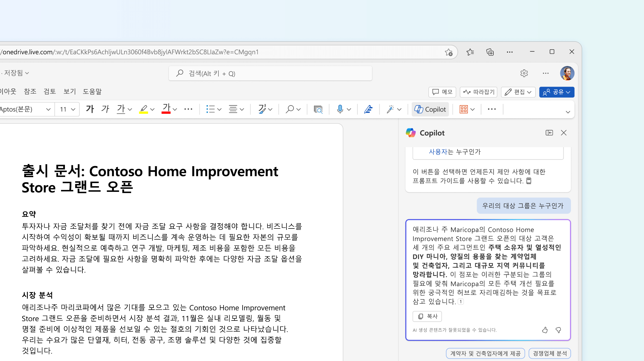This screenshot has width=644, height=361.
Task: Click the search box 검색(Alt 키 + Q)
Action: tap(270, 73)
